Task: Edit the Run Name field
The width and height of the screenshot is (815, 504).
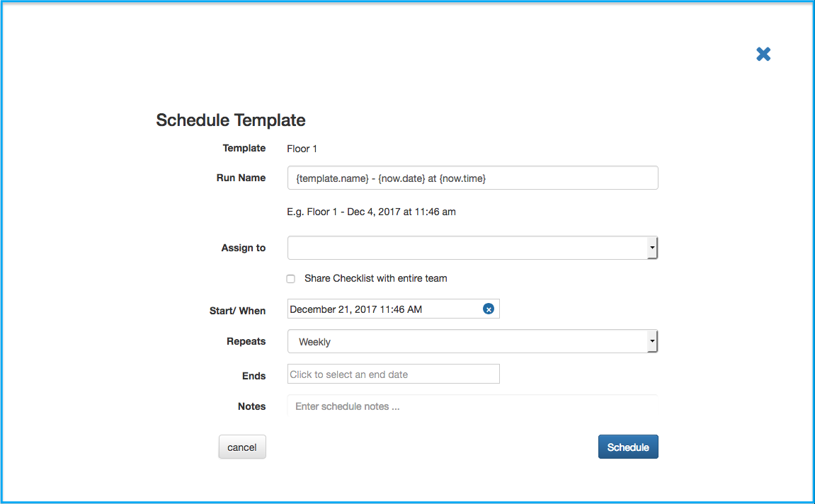Action: [472, 178]
